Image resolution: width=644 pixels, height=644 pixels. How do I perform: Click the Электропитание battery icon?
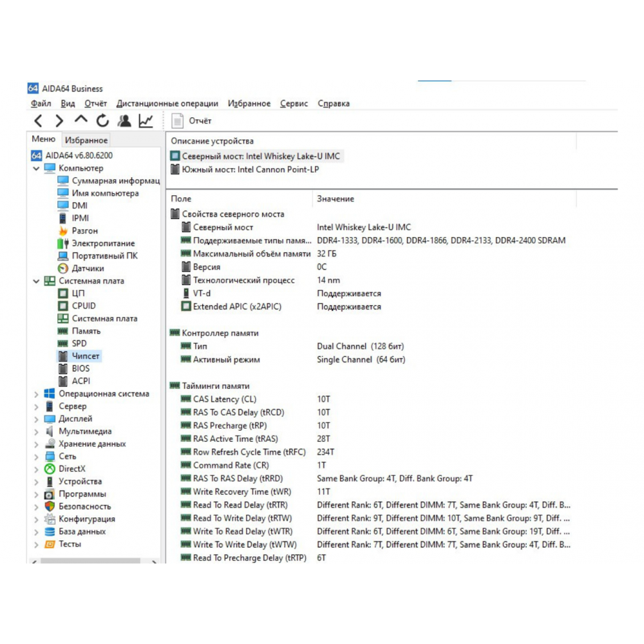coord(63,243)
